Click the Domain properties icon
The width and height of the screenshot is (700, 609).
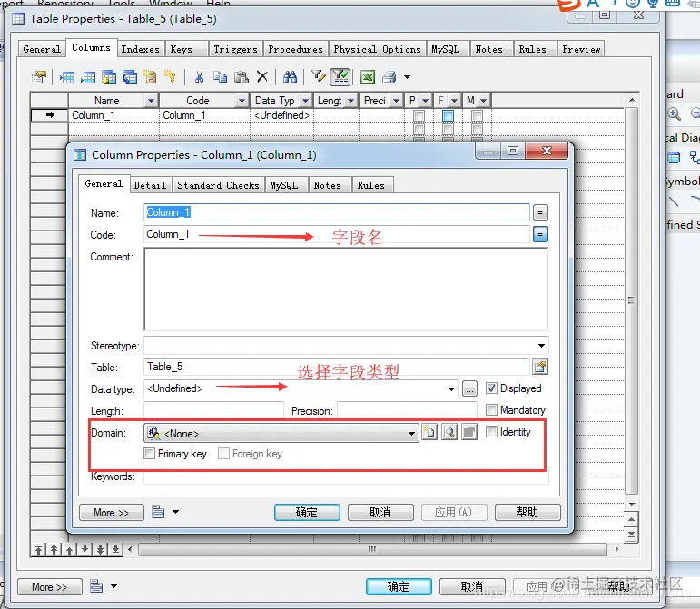tap(469, 432)
